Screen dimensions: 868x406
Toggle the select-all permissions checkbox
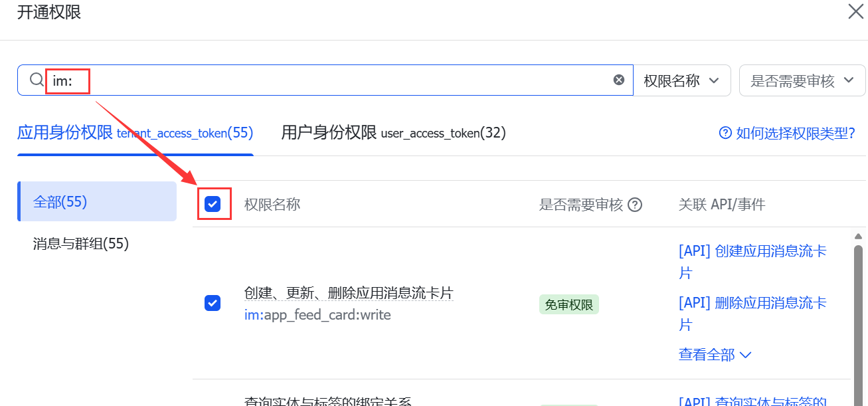pos(213,204)
